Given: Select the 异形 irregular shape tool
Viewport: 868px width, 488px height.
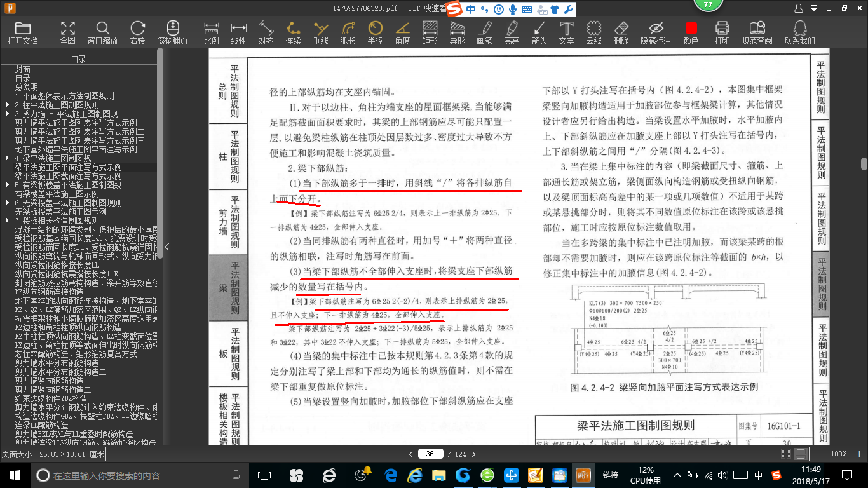Looking at the screenshot, I should [457, 32].
